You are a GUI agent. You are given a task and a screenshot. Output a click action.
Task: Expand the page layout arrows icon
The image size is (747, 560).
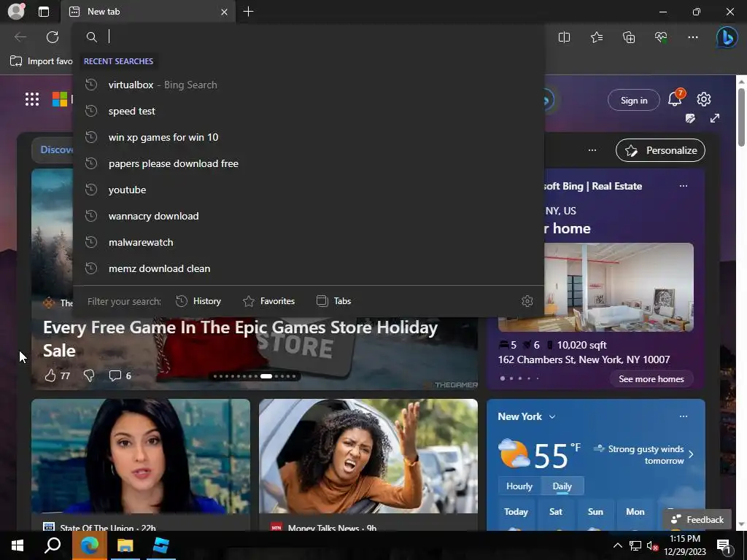click(x=715, y=118)
